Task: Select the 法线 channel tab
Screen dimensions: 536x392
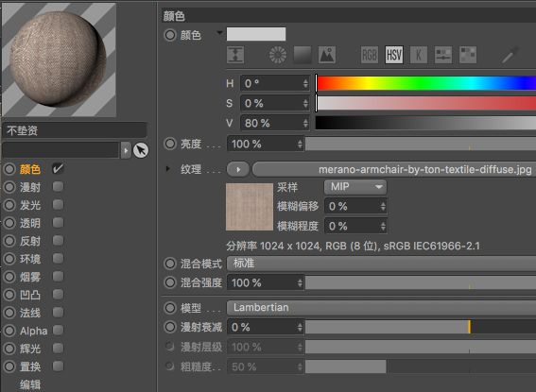Action: (x=30, y=313)
